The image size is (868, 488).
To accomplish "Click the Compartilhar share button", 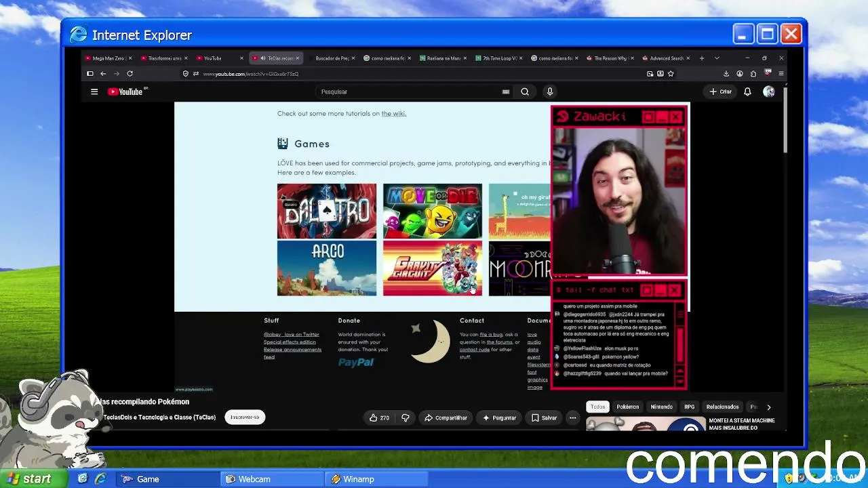I will point(446,418).
